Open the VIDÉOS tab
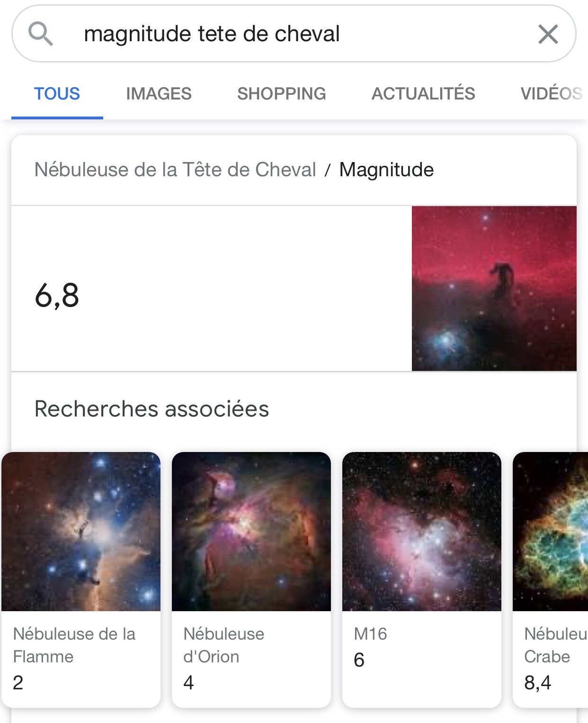Screen dimensions: 588x723 [551, 94]
